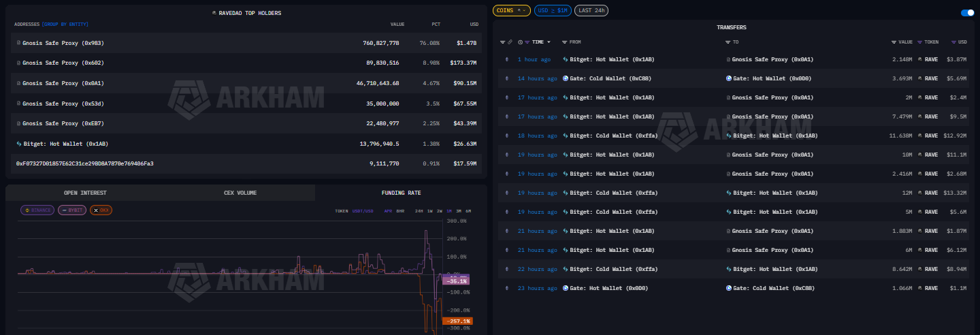Viewport: 980px width, 335px height.
Task: Click the filter icon beside TO column
Action: [x=728, y=42]
